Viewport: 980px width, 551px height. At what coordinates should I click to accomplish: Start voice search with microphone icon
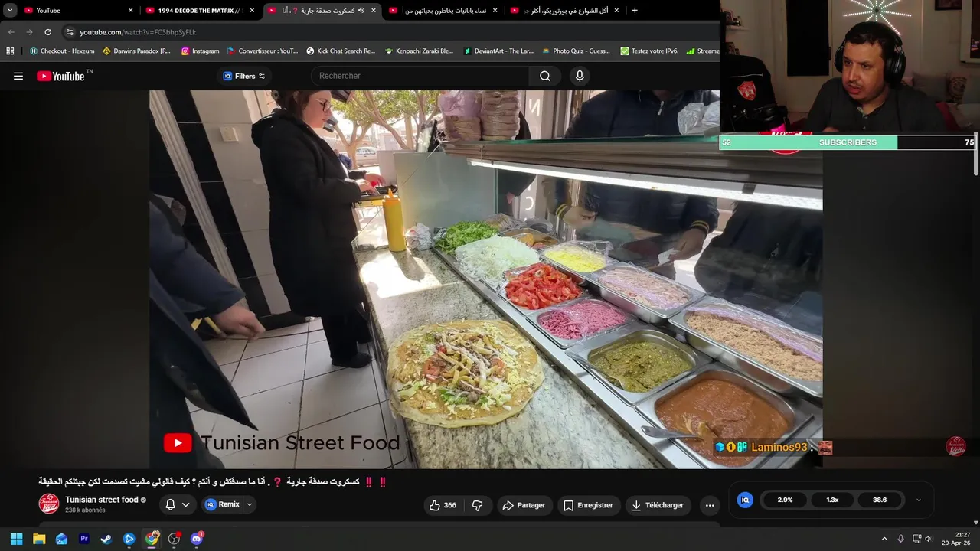click(x=580, y=76)
